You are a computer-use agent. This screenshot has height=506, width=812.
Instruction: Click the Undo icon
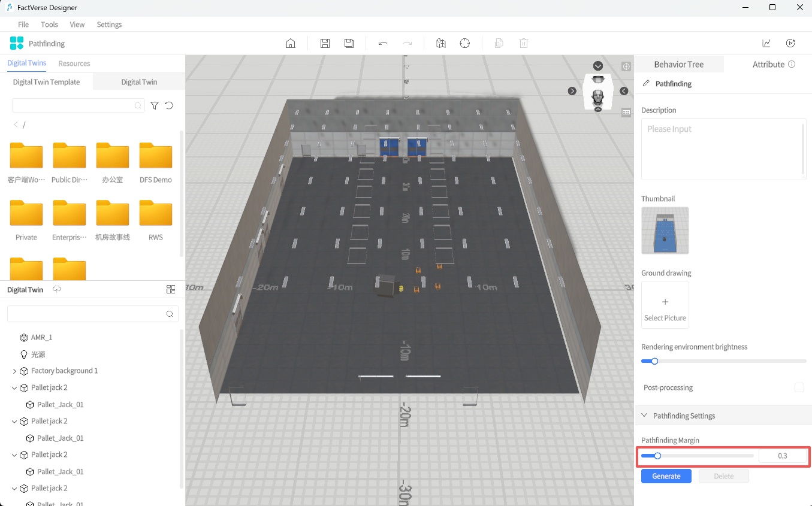[383, 43]
